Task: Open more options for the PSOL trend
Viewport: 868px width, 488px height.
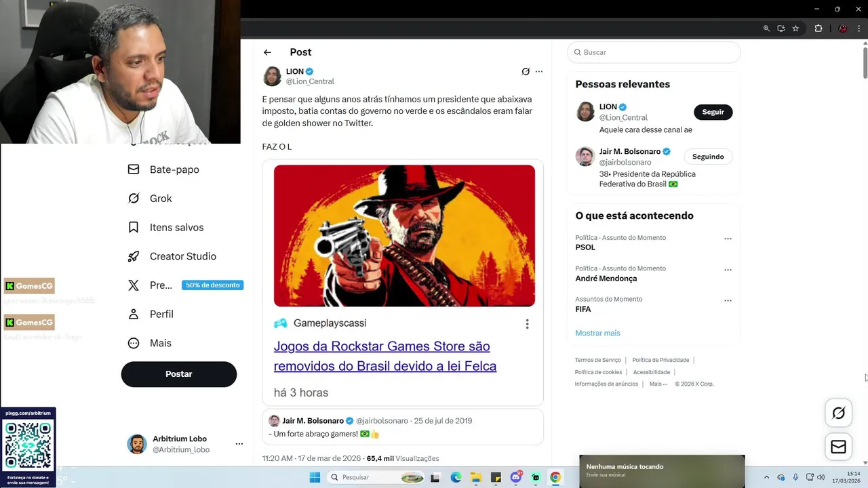Action: (x=728, y=239)
